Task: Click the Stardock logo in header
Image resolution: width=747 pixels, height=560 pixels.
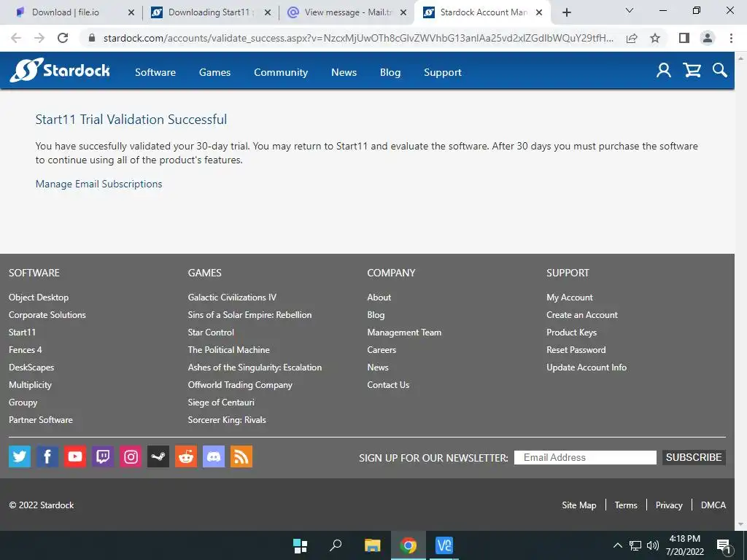Action: 60,71
